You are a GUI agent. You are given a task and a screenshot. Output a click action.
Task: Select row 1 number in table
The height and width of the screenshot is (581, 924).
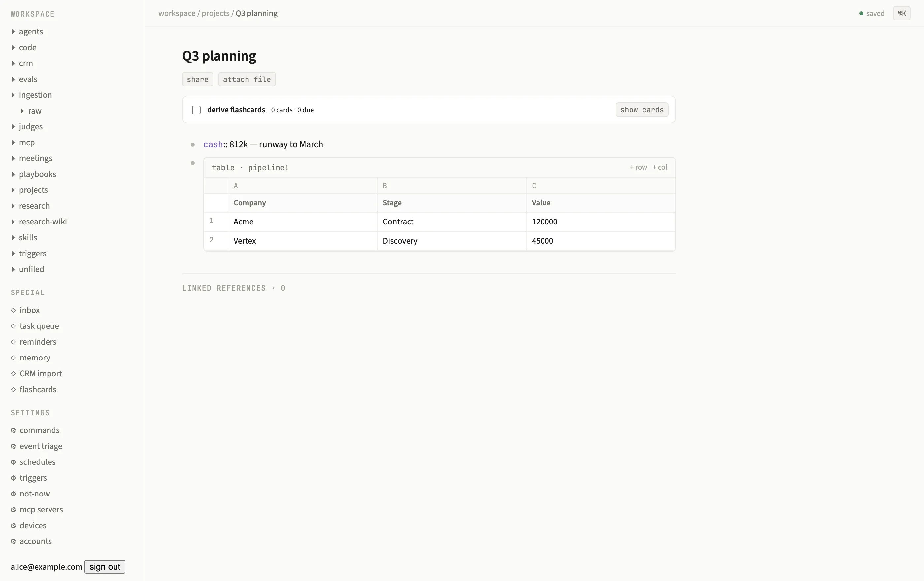[212, 221]
